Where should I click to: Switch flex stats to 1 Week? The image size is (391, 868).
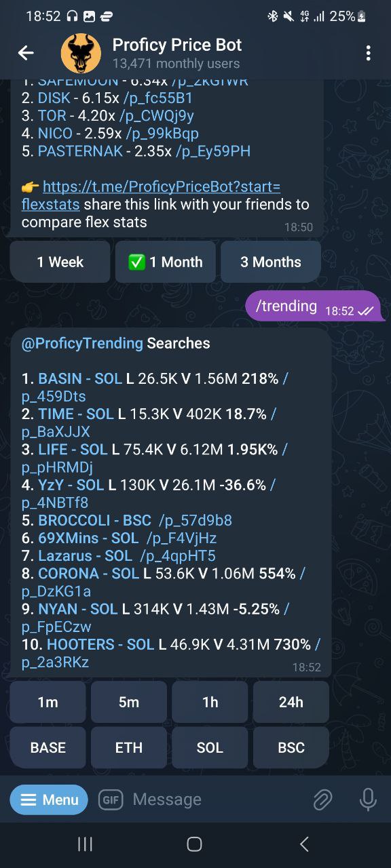60,262
